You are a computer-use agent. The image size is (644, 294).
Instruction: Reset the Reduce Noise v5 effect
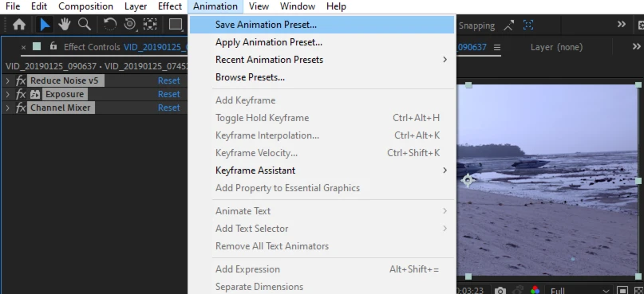[169, 80]
